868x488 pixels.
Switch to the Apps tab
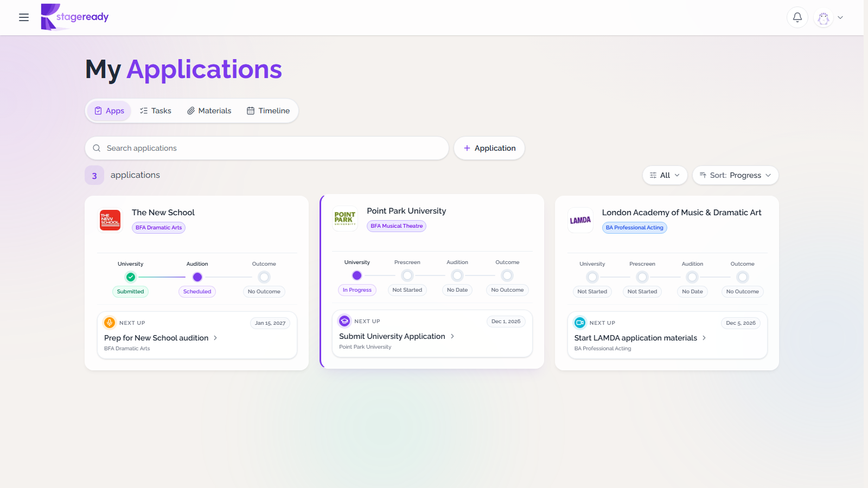[x=109, y=111]
